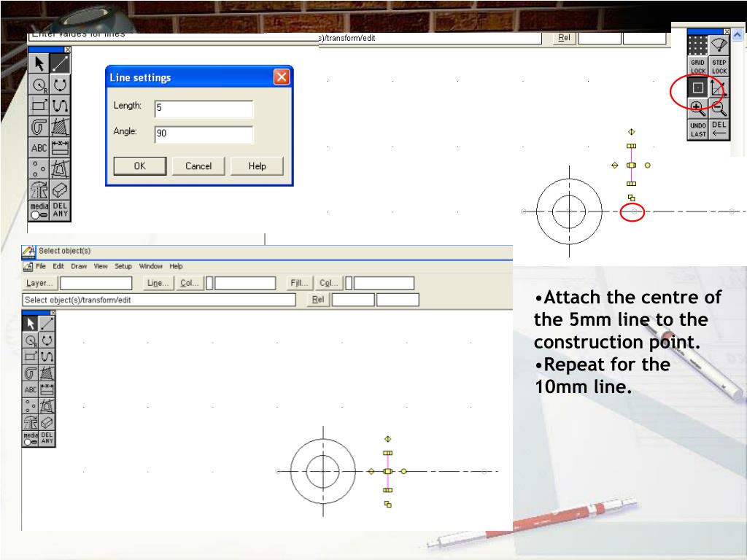Viewport: 747px width, 560px height.
Task: Select the arrow pointer tool beside Line settings dialog
Action: coord(39,63)
